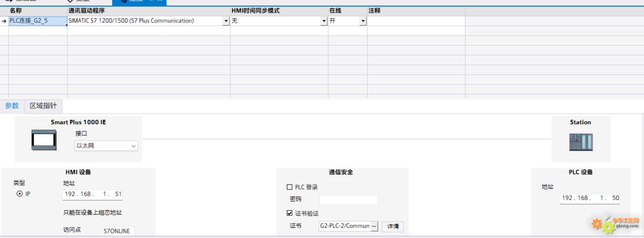The width and height of the screenshot is (644, 238).
Task: Enable the PLC 登录 checkbox
Action: [290, 187]
